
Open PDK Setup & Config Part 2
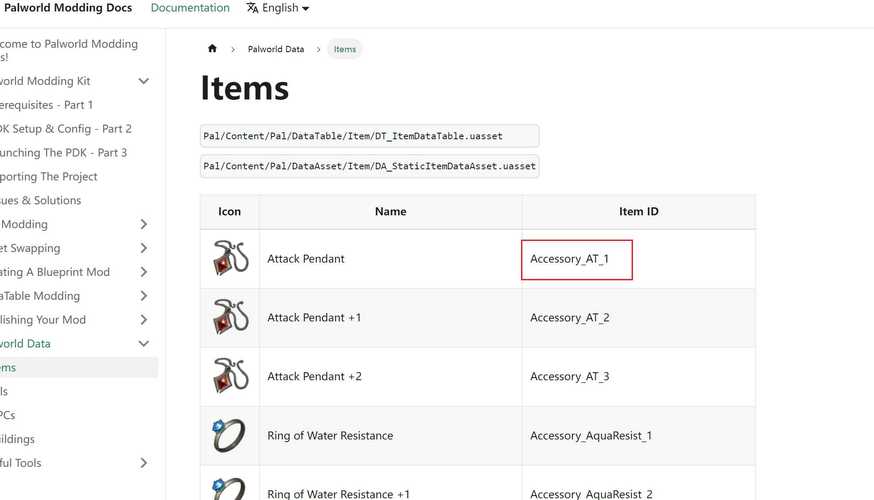coord(65,129)
